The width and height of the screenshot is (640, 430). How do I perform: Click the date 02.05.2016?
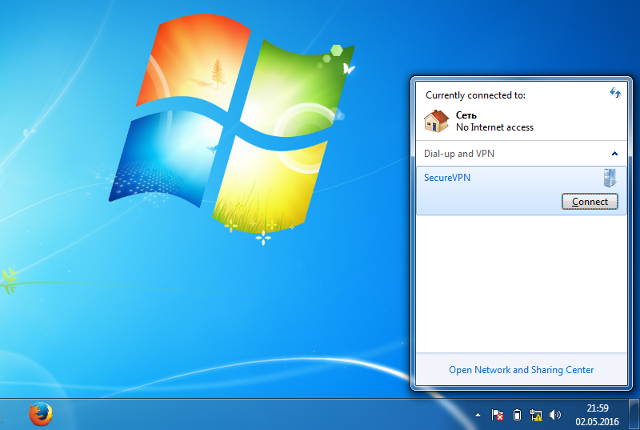pos(597,421)
